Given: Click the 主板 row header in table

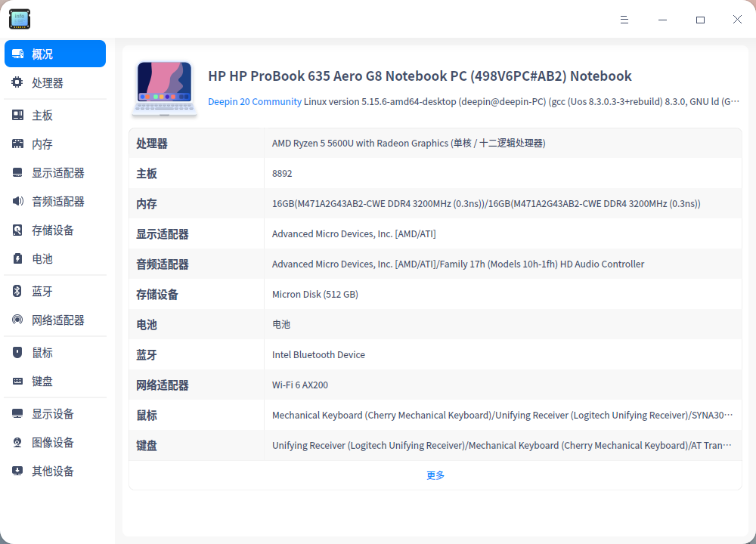Looking at the screenshot, I should (147, 174).
